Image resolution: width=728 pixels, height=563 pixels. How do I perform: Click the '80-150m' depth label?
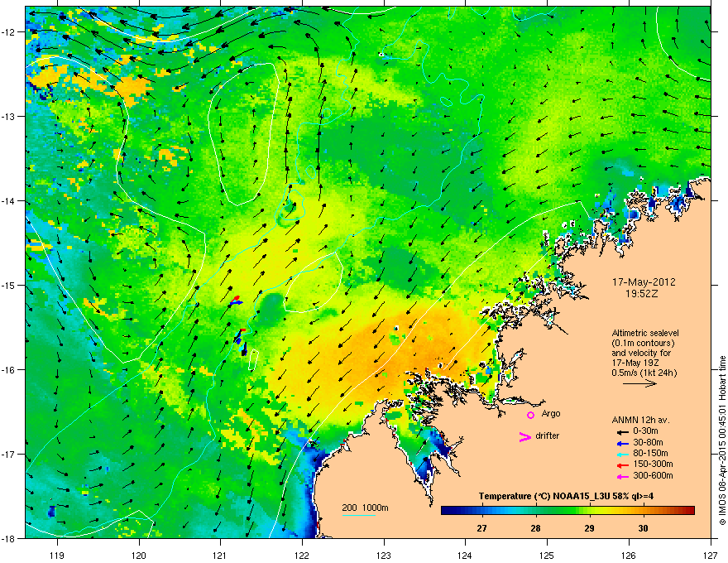(650, 453)
